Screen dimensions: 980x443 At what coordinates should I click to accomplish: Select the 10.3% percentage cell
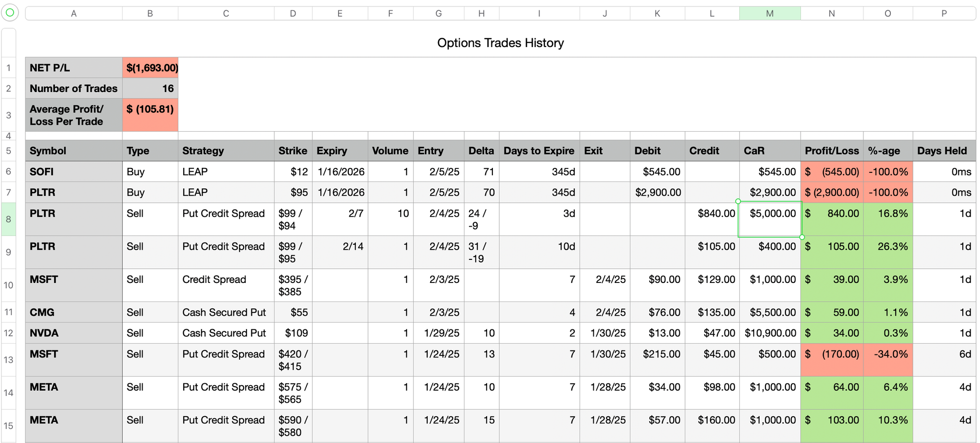pyautogui.click(x=888, y=426)
